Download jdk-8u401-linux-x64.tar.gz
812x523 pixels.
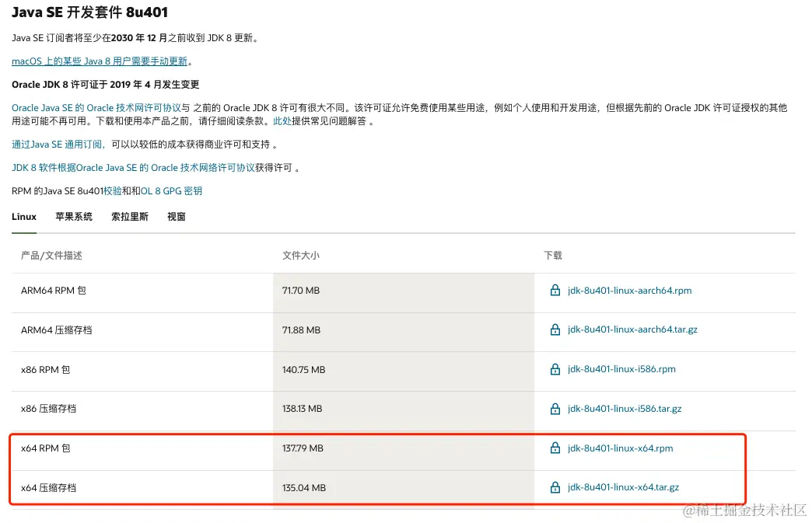coord(623,487)
